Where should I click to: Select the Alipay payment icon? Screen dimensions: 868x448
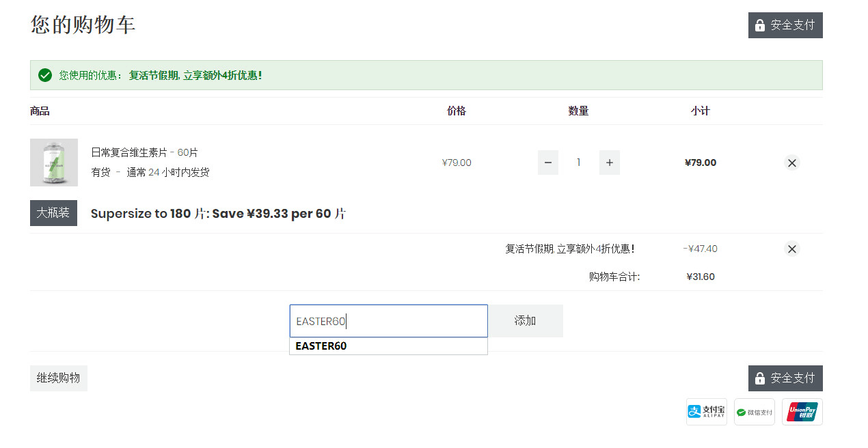(x=707, y=412)
